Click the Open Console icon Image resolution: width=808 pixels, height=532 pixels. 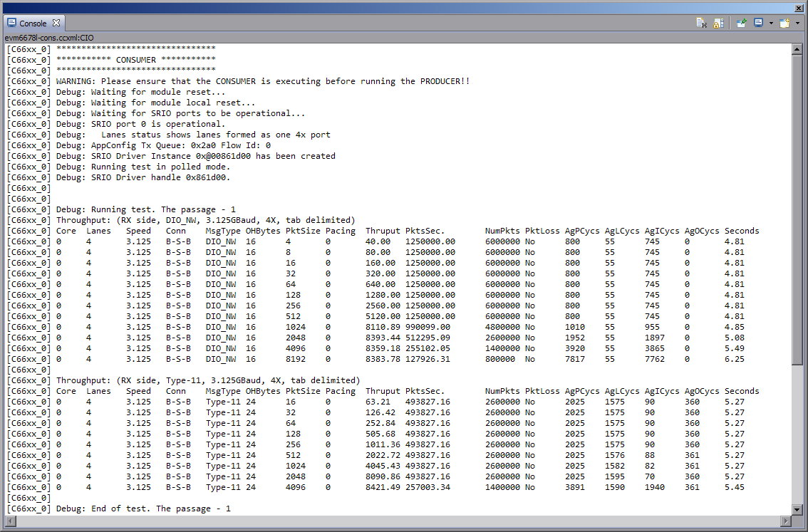pos(784,24)
